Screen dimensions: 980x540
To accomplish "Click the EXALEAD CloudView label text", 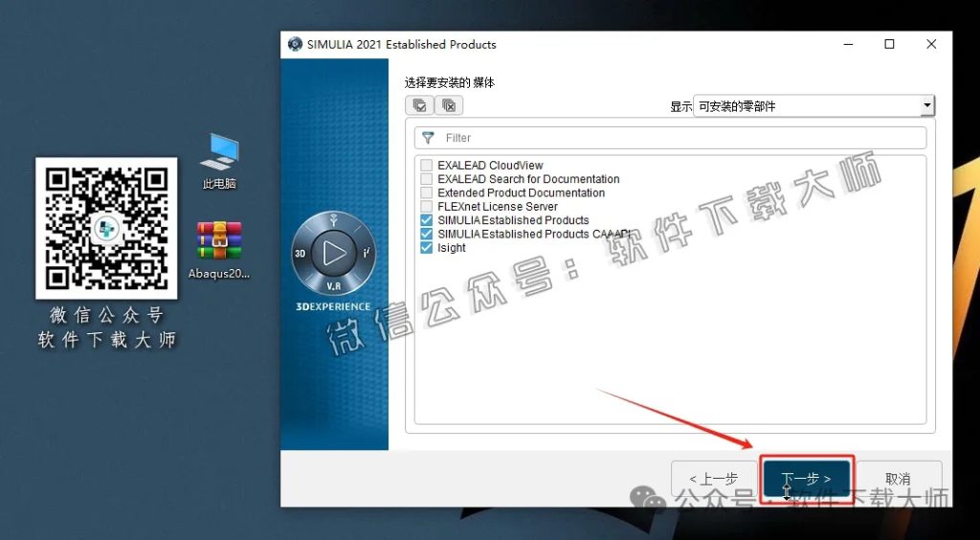I will point(490,165).
